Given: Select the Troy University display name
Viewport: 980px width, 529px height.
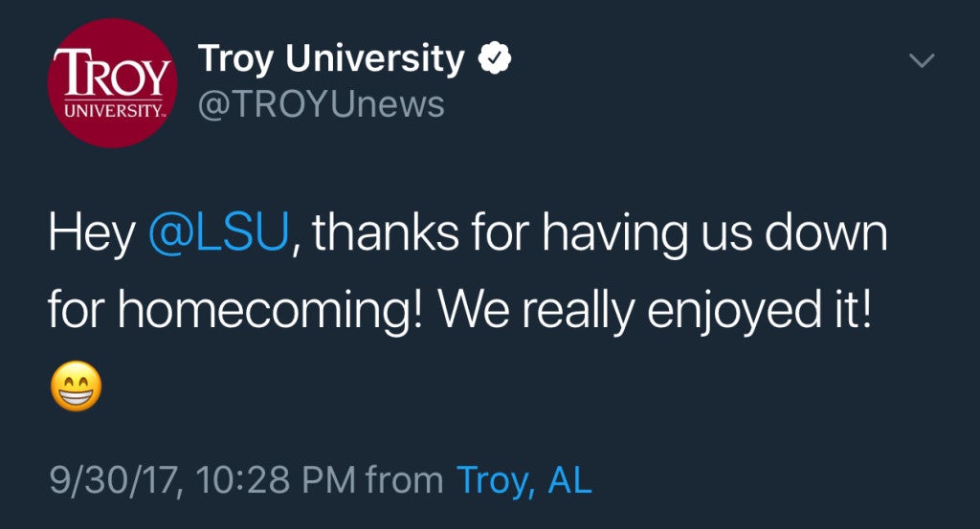Looking at the screenshot, I should tap(331, 58).
